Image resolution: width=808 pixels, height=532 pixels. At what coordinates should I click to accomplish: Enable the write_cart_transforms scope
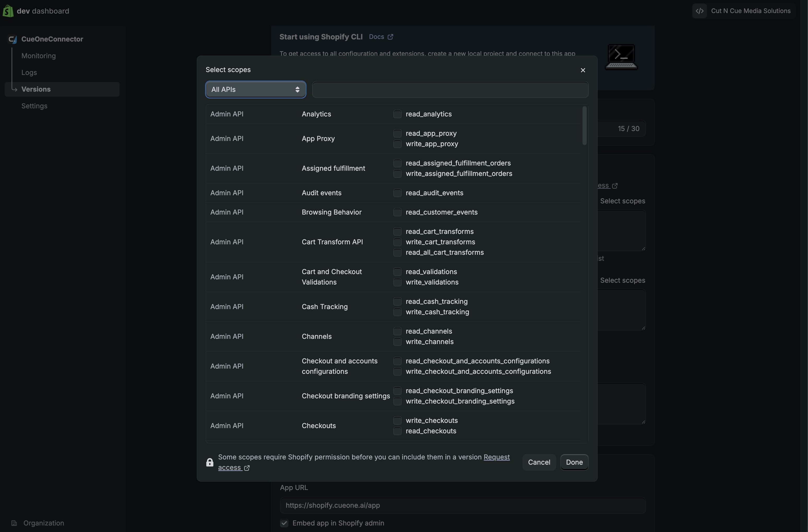[x=397, y=243]
